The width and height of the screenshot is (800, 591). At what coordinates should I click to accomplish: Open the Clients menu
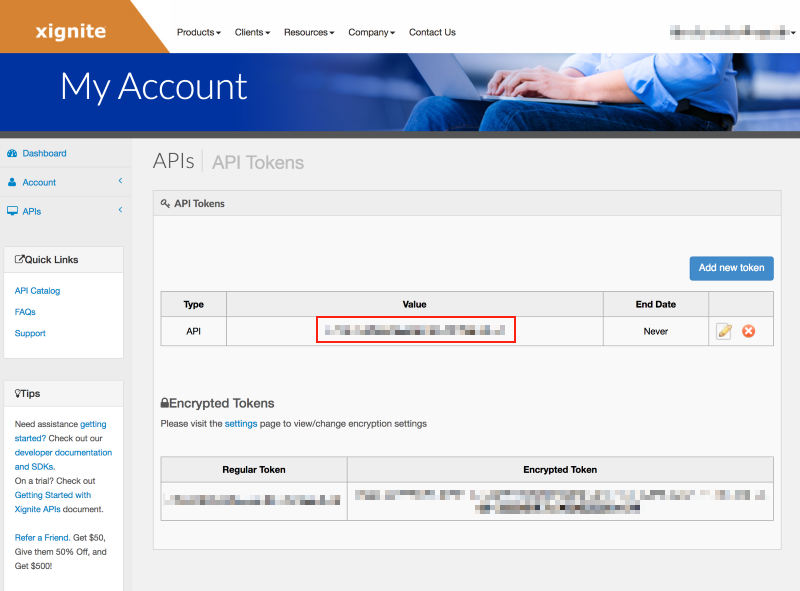[252, 32]
